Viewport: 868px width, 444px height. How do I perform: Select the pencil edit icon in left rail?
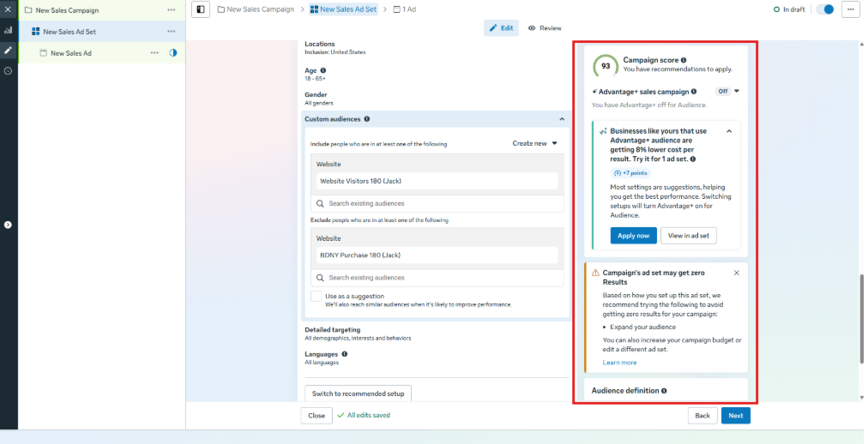click(8, 51)
